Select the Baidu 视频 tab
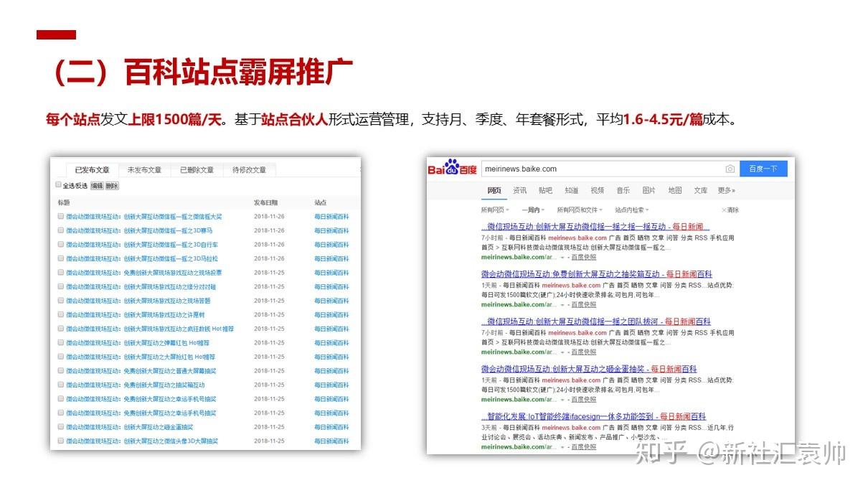868x488 pixels. (597, 190)
